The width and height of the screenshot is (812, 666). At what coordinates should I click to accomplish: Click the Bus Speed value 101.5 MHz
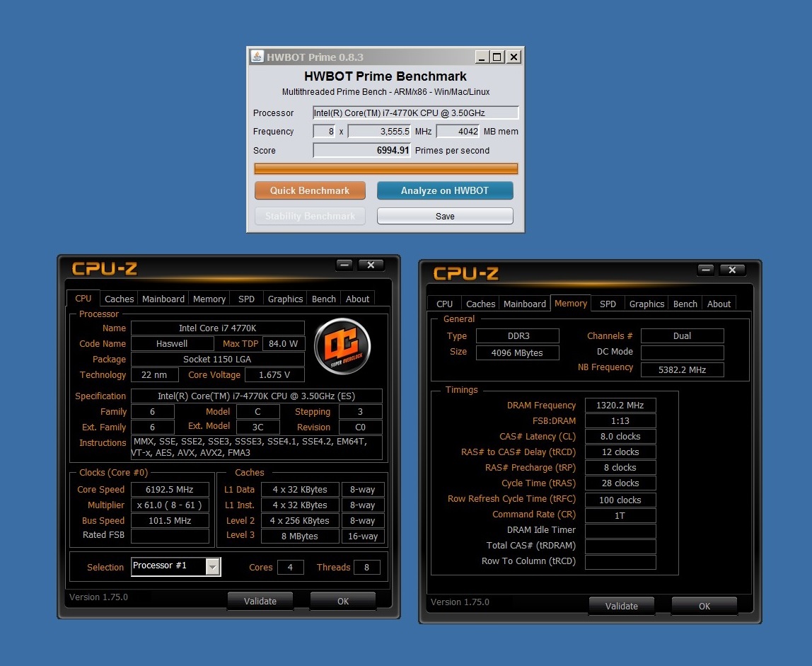coord(170,520)
